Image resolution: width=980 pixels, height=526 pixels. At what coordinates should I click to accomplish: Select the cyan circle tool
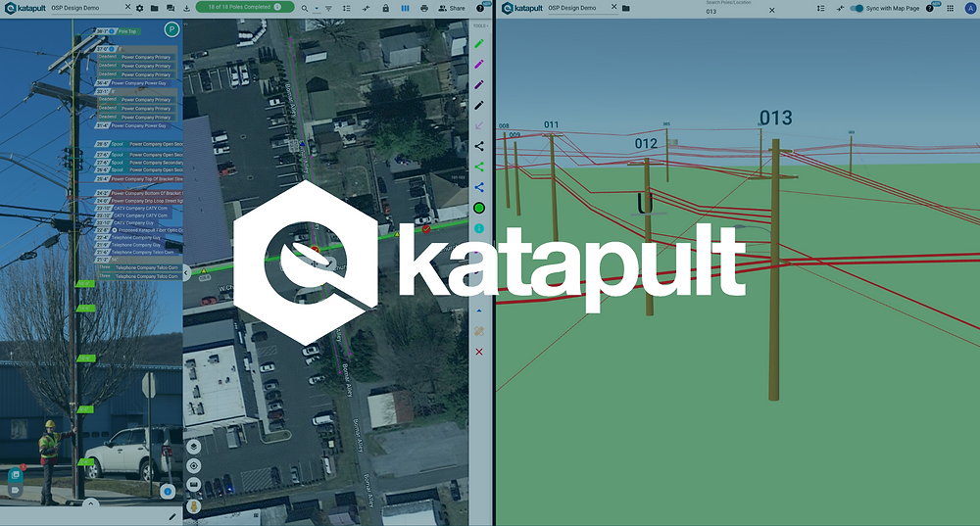point(479,228)
